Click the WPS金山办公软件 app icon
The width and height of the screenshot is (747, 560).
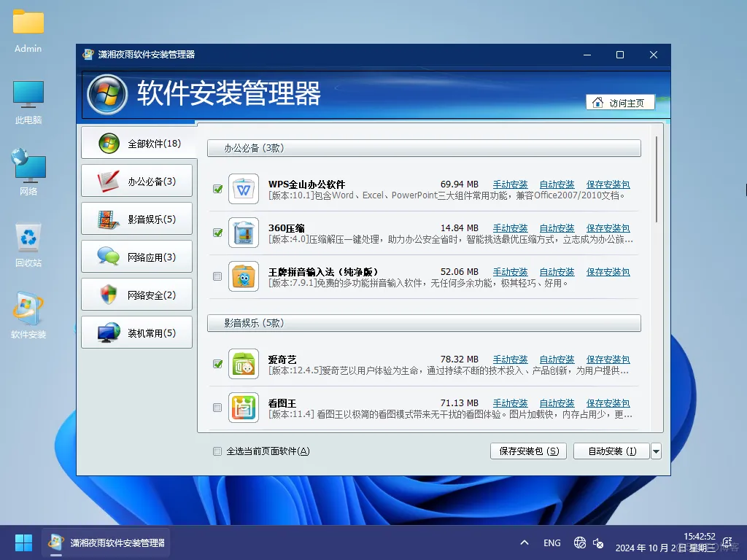tap(244, 189)
